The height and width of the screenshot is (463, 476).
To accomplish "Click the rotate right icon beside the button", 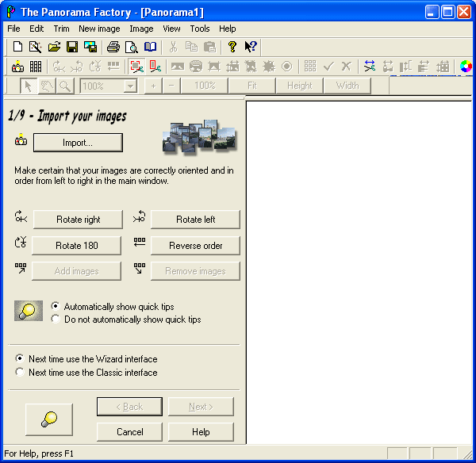I will click(x=21, y=216).
